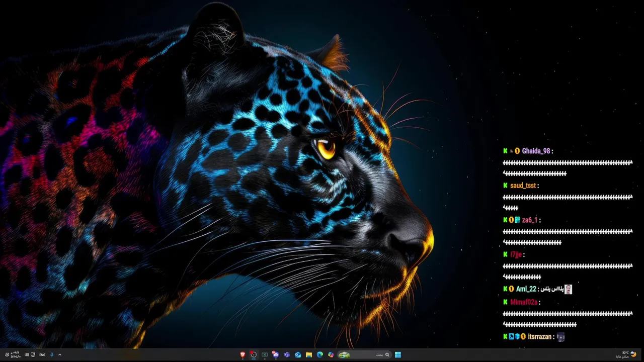Click the emote in Aml_22's message

pos(568,289)
